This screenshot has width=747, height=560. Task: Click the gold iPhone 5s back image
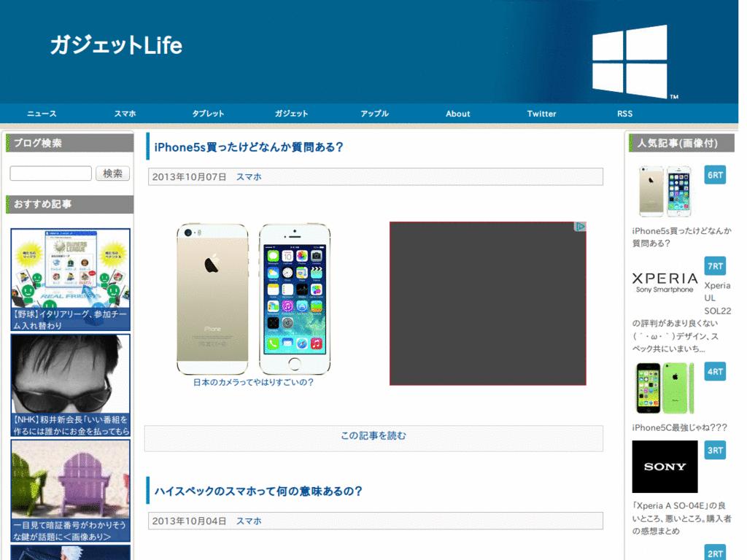pyautogui.click(x=212, y=299)
